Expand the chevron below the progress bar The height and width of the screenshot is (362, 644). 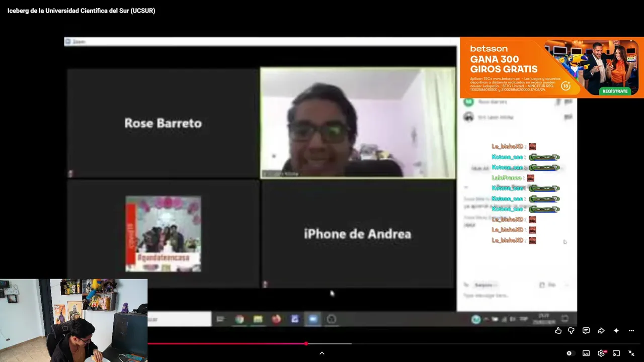click(x=322, y=353)
